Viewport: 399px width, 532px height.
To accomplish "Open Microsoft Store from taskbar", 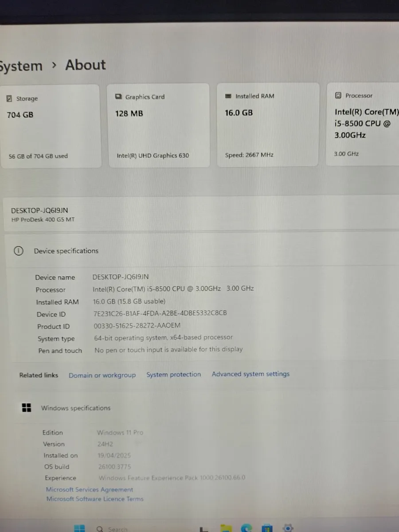I will pyautogui.click(x=267, y=528).
